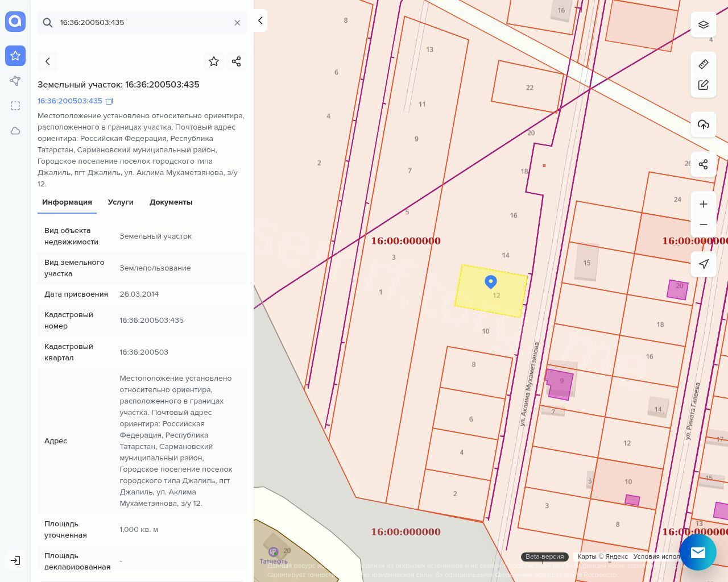Click the cloud upload icon
This screenshot has height=582, width=728.
(704, 124)
